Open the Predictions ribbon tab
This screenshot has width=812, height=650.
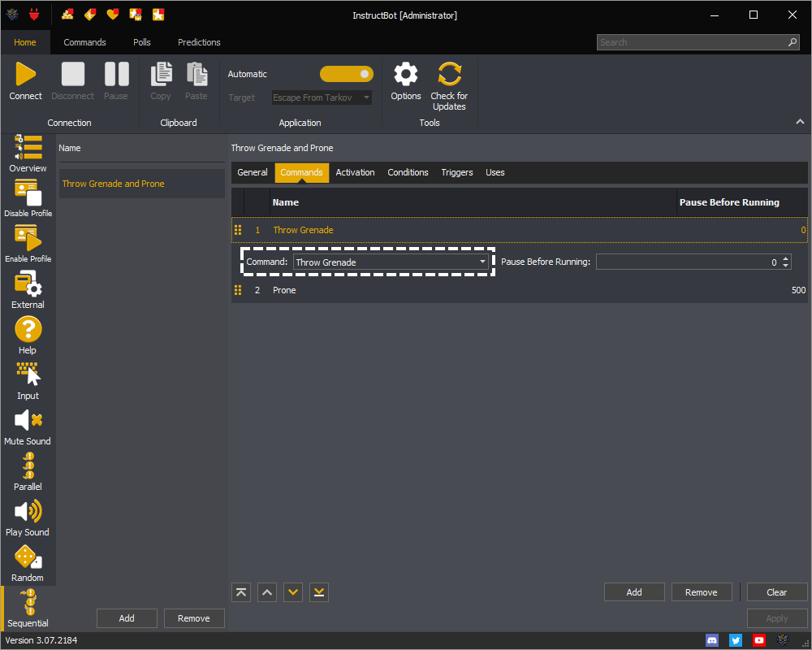tap(200, 42)
